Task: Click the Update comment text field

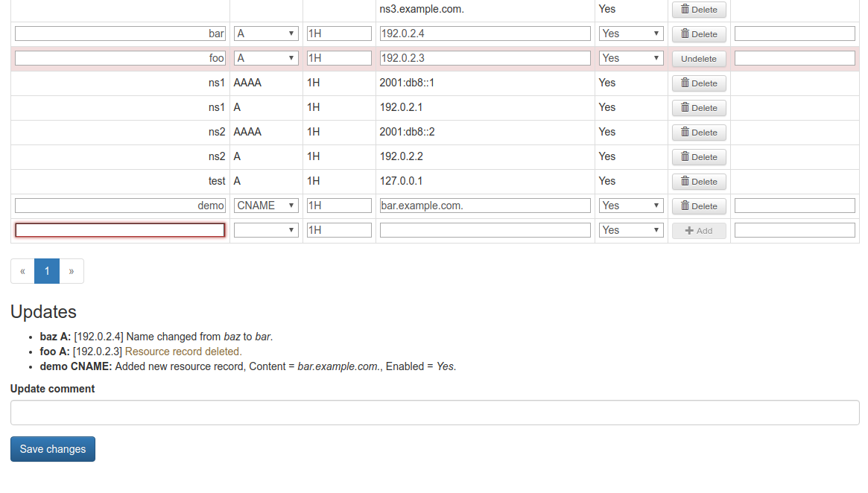Action: 434,413
